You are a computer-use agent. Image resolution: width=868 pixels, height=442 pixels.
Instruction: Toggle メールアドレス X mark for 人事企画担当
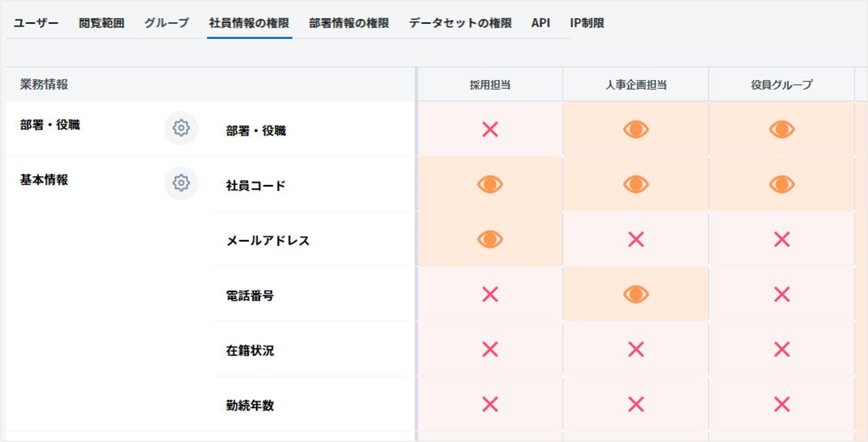pos(636,240)
